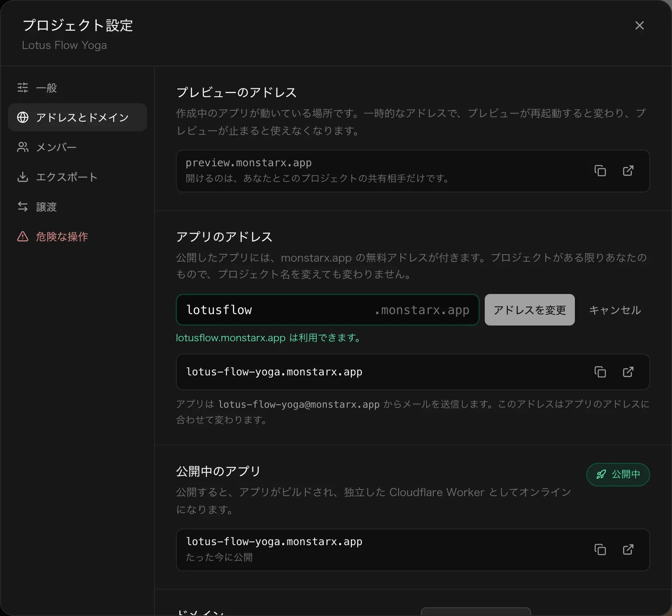Open the 危険な操作 section
This screenshot has width=672, height=616.
coord(77,236)
